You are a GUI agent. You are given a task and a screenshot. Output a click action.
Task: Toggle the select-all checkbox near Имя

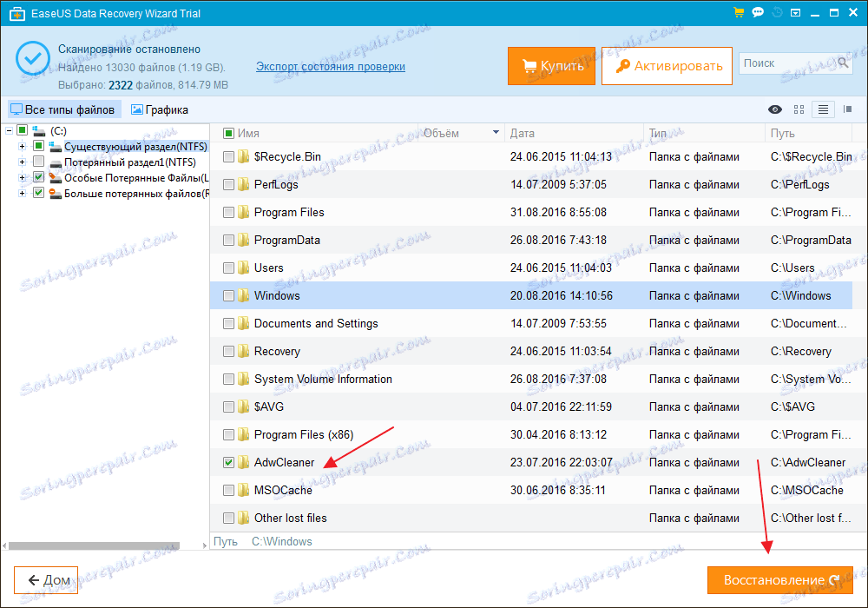coord(228,133)
